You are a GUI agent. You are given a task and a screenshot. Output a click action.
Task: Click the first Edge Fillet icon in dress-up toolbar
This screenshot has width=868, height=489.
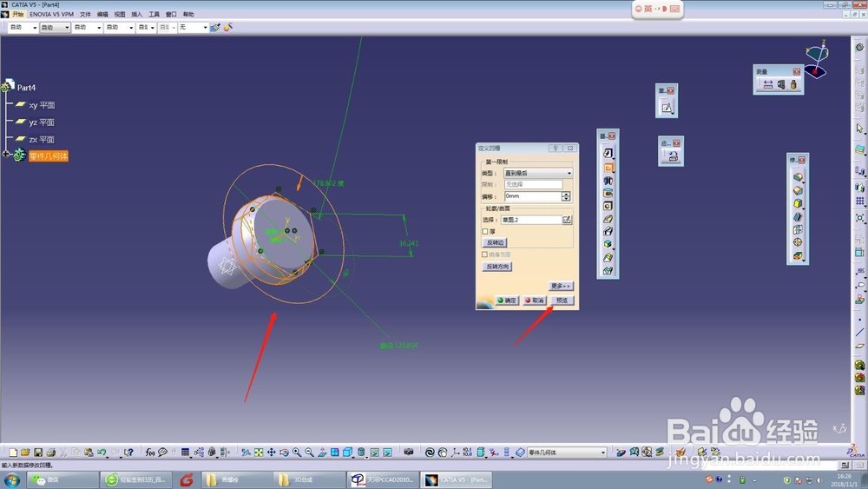798,177
